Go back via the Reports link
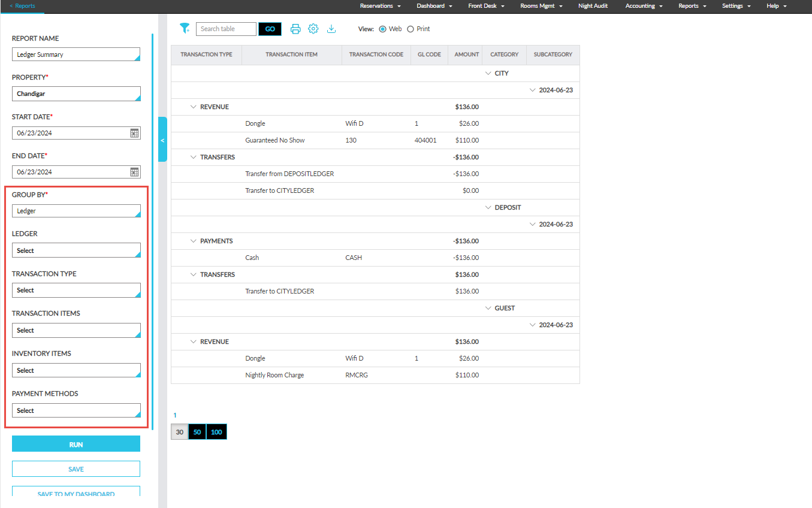Image resolution: width=812 pixels, height=508 pixels. point(22,6)
